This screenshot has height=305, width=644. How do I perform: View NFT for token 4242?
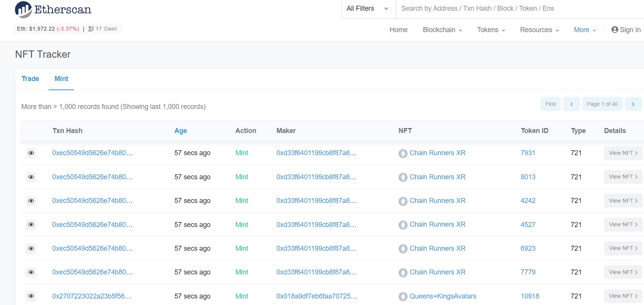pos(623,201)
